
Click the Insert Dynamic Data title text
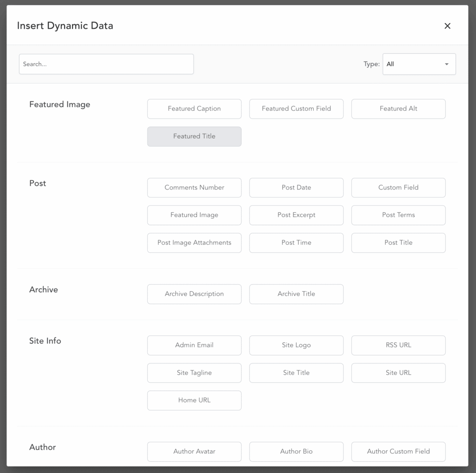point(65,26)
